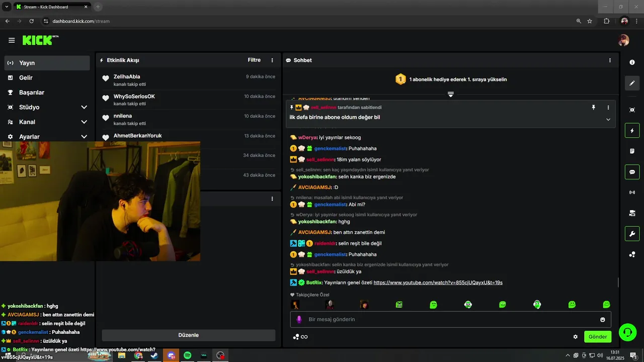This screenshot has height=362, width=644.
Task: Open the info icon in right sidebar
Action: point(632,62)
